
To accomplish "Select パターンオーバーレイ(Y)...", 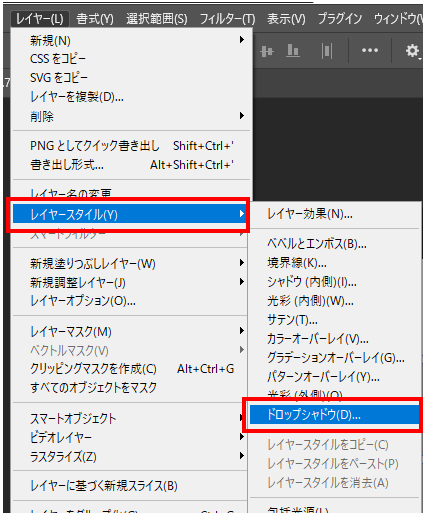I will click(334, 377).
